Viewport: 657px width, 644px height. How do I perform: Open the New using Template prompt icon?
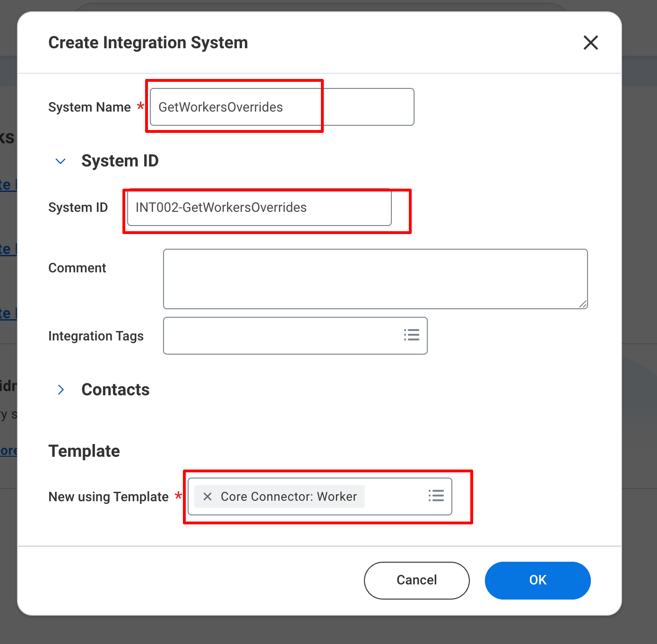pos(436,496)
